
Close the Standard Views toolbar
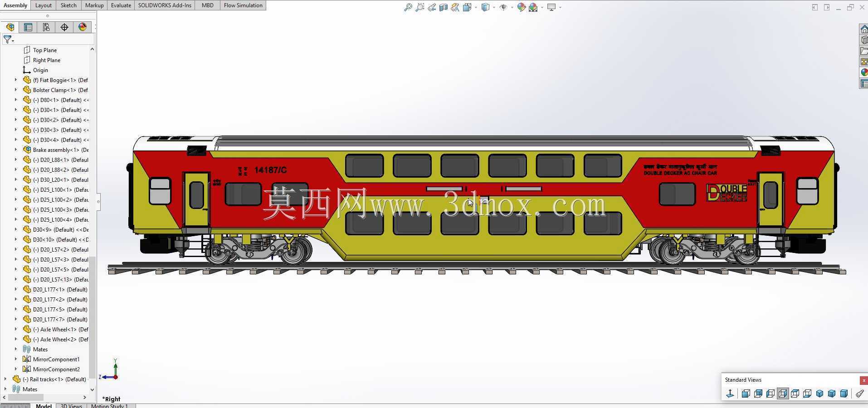(x=863, y=380)
